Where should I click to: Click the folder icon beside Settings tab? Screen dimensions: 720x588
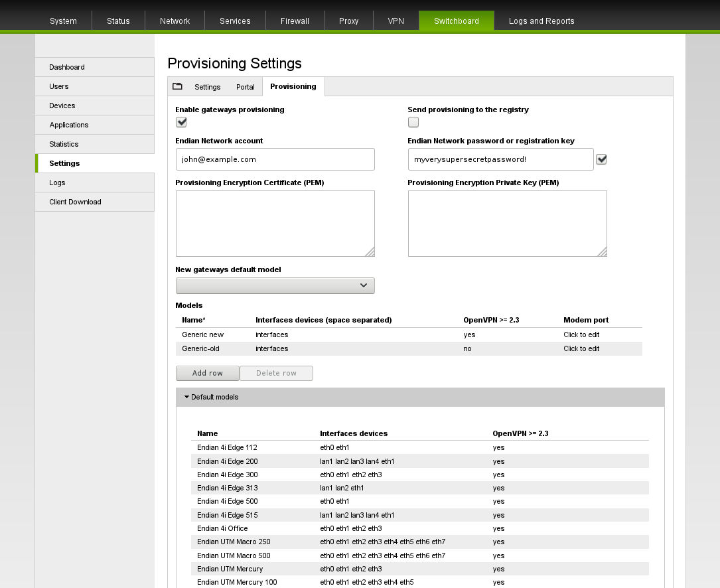[177, 86]
